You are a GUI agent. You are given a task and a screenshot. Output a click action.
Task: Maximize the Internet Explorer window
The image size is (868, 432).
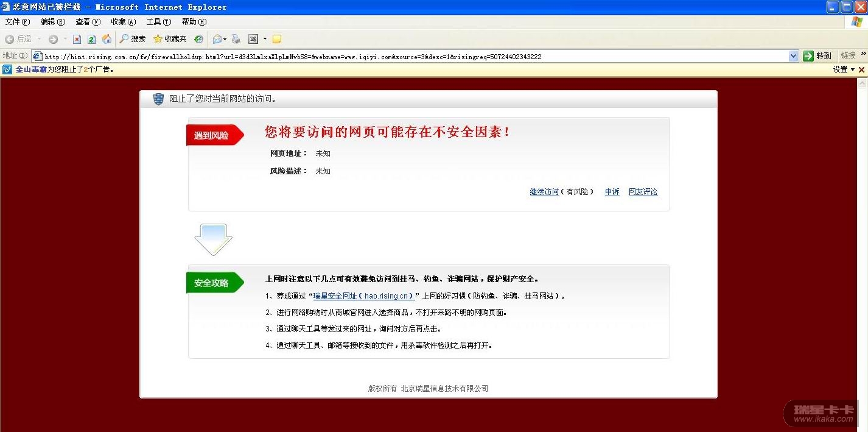[847, 7]
